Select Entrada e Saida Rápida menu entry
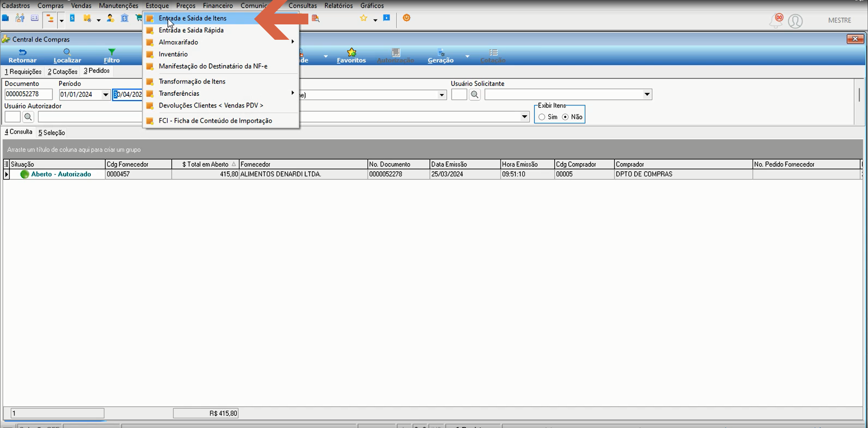This screenshot has width=868, height=428. pos(221,30)
